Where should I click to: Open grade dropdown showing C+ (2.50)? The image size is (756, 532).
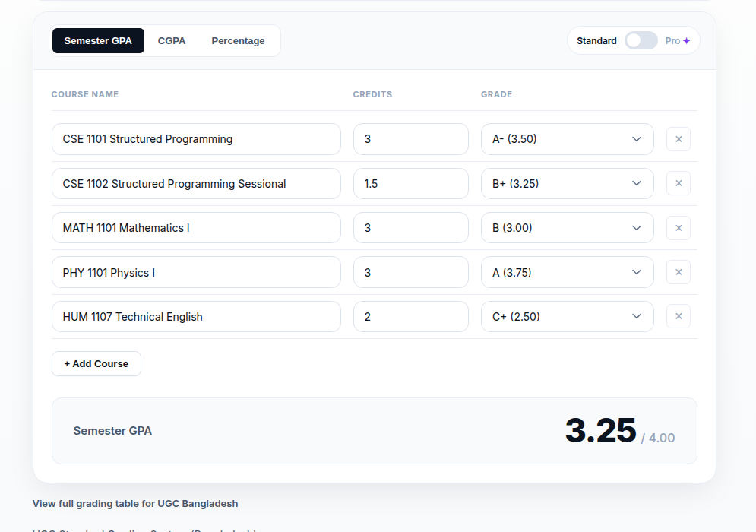567,316
